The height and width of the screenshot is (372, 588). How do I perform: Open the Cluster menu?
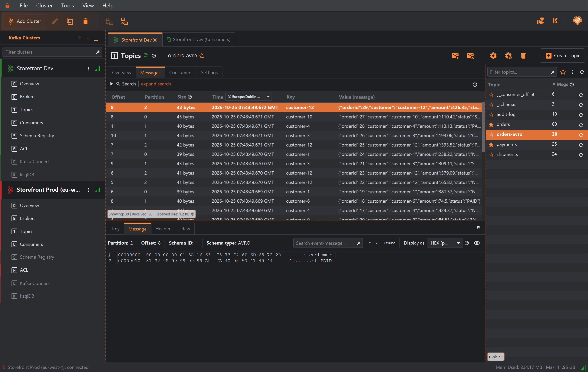tap(44, 5)
